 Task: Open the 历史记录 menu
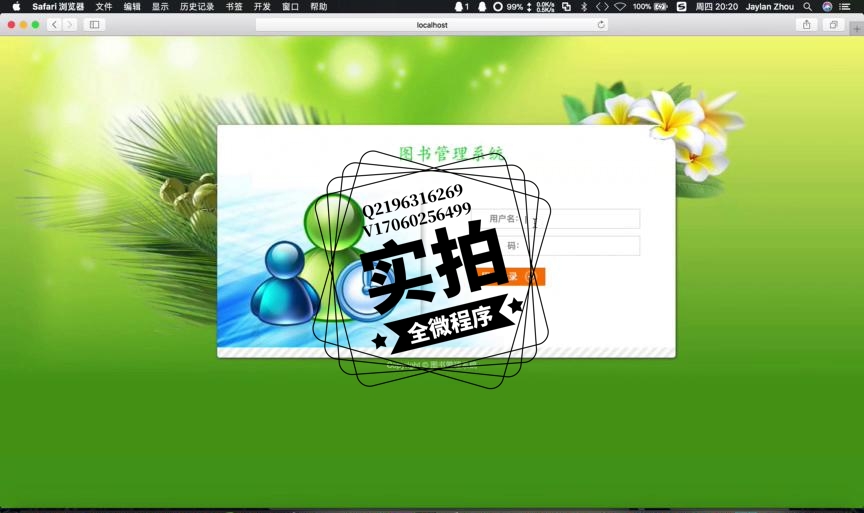point(197,7)
